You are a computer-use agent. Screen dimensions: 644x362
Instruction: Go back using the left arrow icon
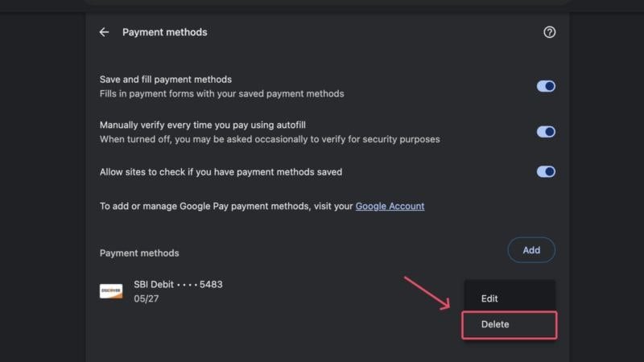(x=104, y=32)
